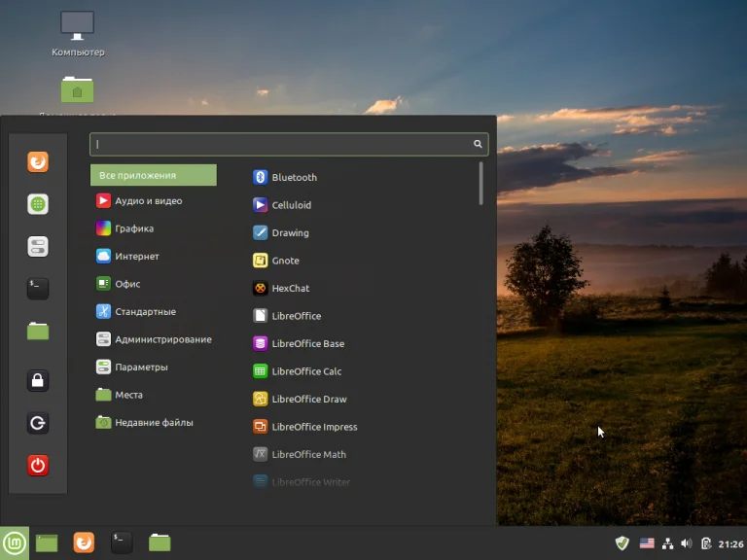This screenshot has width=747, height=560.
Task: Click the log out icon in sidebar
Action: (38, 423)
